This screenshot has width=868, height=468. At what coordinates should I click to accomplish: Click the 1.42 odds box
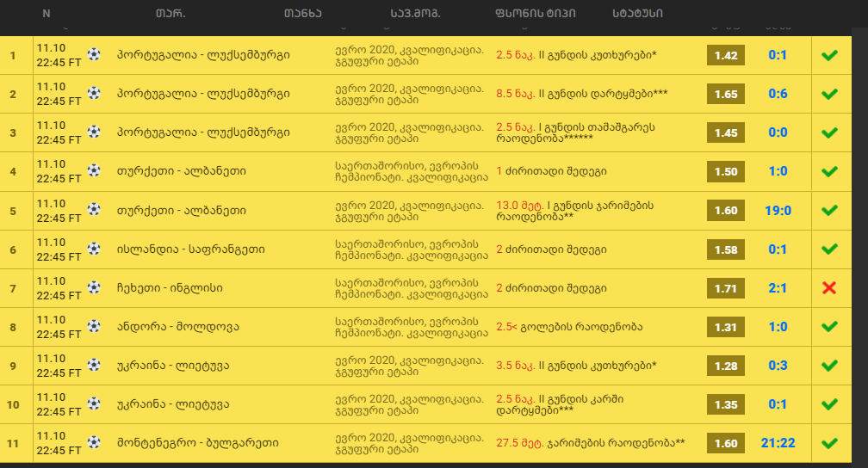point(726,55)
